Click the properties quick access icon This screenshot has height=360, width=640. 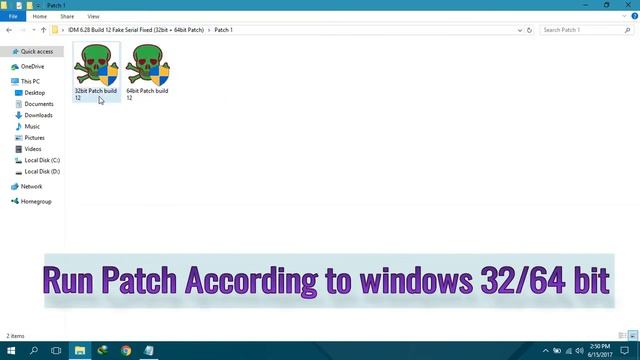click(x=19, y=5)
